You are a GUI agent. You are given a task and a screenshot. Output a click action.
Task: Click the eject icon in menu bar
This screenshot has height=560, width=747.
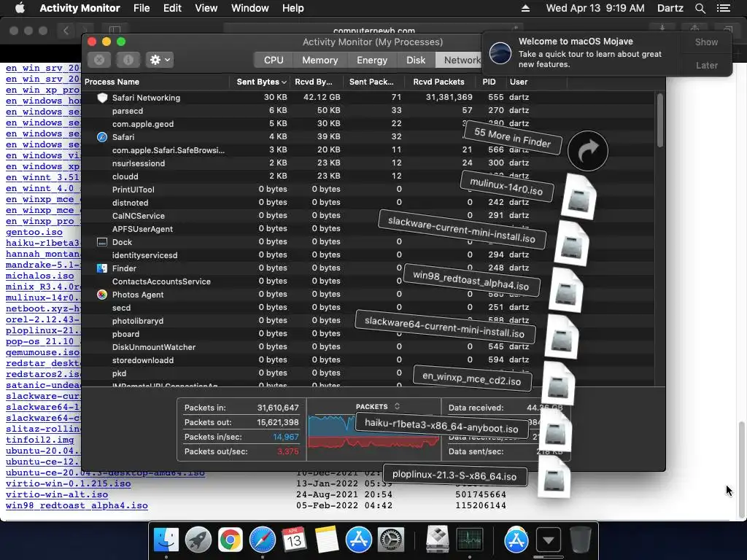click(525, 8)
